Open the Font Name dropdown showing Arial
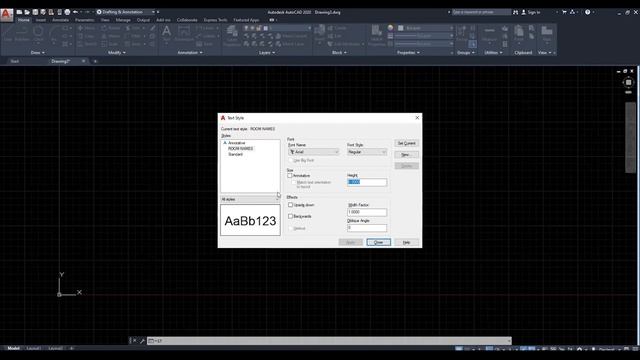The image size is (640, 360). coord(314,152)
